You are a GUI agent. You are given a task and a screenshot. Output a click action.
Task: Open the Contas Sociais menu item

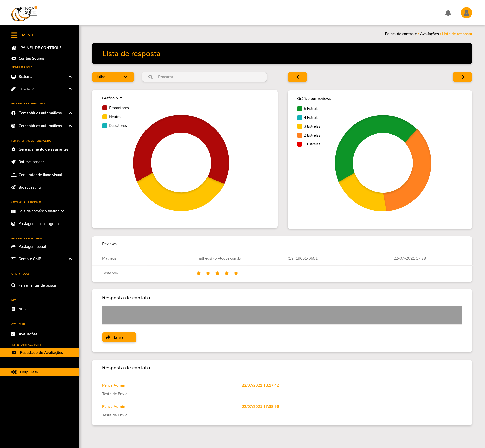pyautogui.click(x=31, y=58)
